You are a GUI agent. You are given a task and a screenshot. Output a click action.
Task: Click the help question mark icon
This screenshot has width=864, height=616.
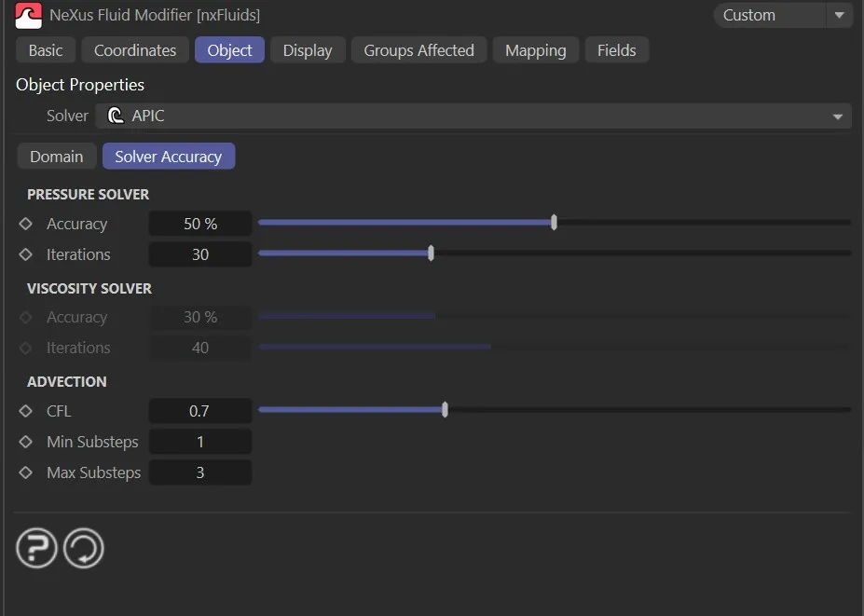coord(36,549)
